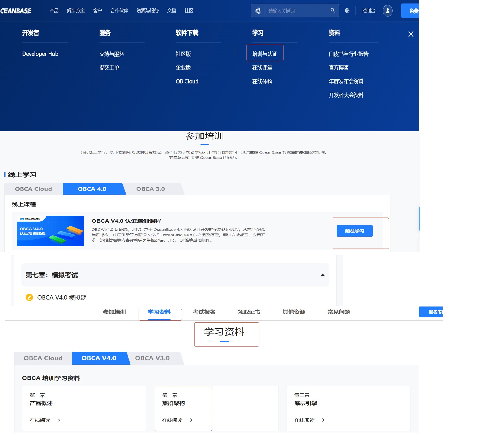The image size is (504, 447).
Task: Switch to OBCA Cloud tab under 学习资料
Action: (43, 358)
